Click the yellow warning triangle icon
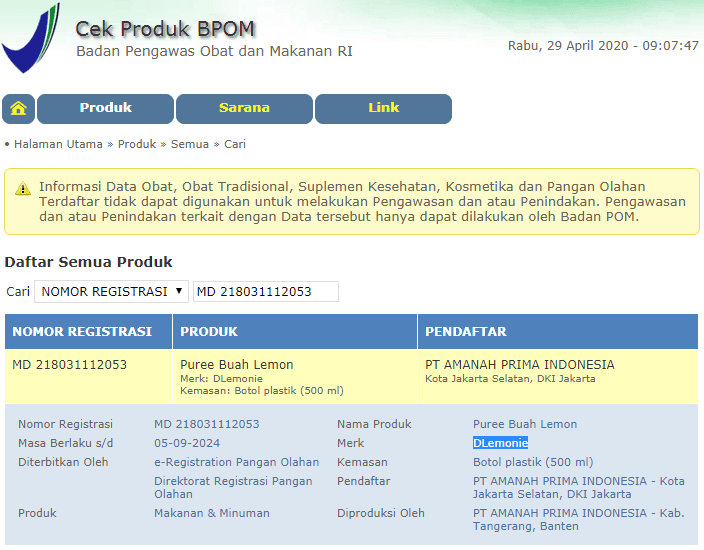704x550 pixels. 23,189
